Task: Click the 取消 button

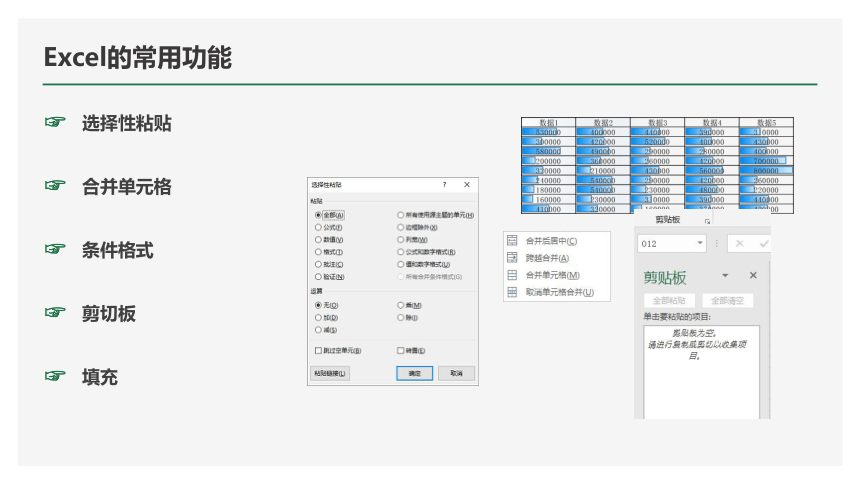Action: [456, 374]
